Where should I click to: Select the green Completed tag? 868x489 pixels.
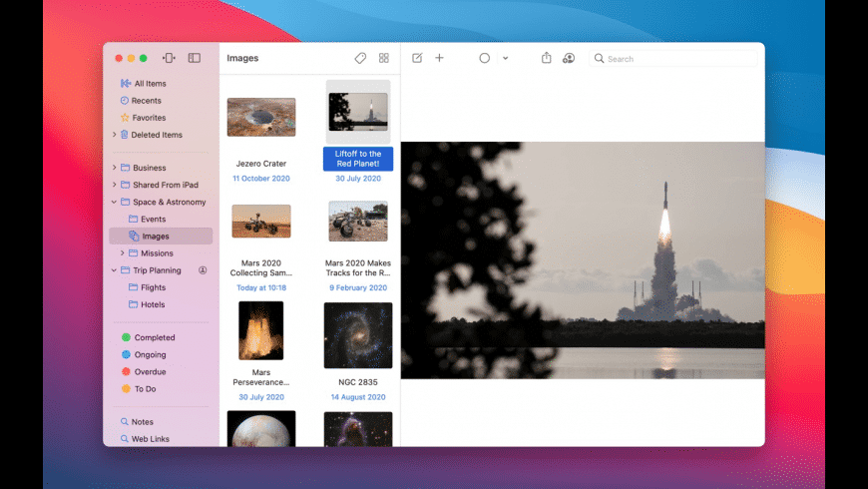pos(154,337)
